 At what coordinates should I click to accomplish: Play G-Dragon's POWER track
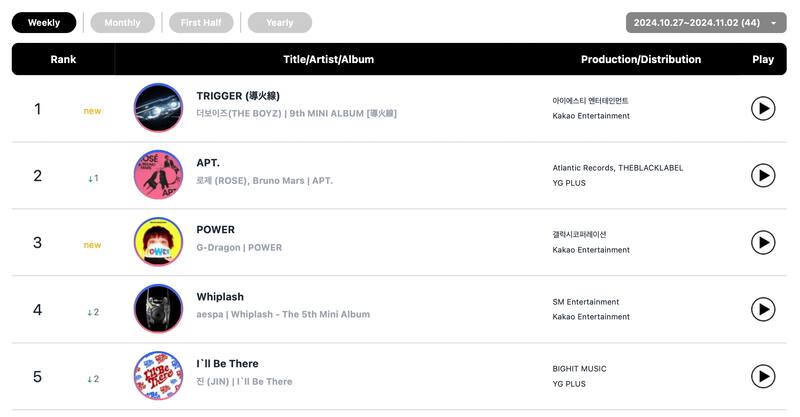(x=763, y=242)
